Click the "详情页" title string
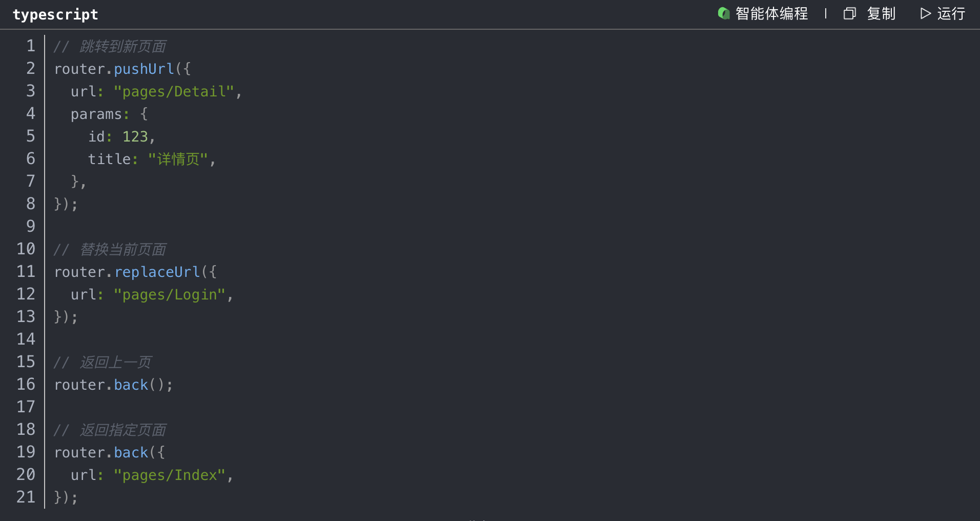The height and width of the screenshot is (521, 980). [178, 159]
